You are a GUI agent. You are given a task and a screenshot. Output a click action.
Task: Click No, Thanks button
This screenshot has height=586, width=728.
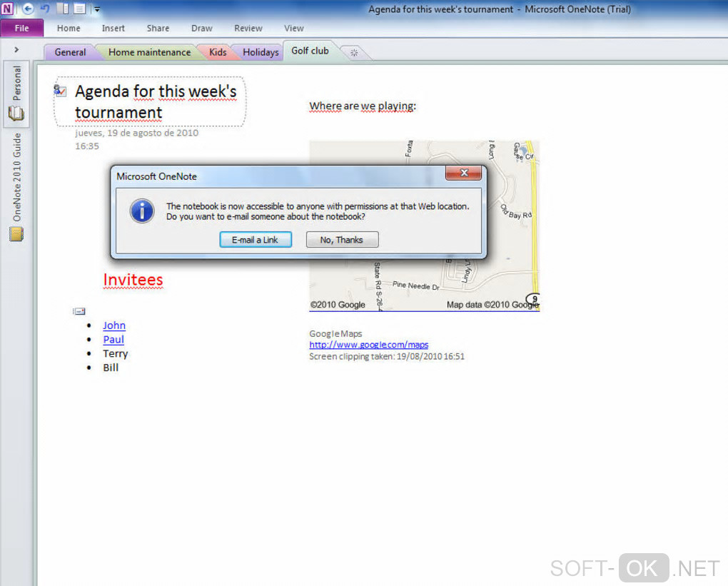pyautogui.click(x=342, y=240)
